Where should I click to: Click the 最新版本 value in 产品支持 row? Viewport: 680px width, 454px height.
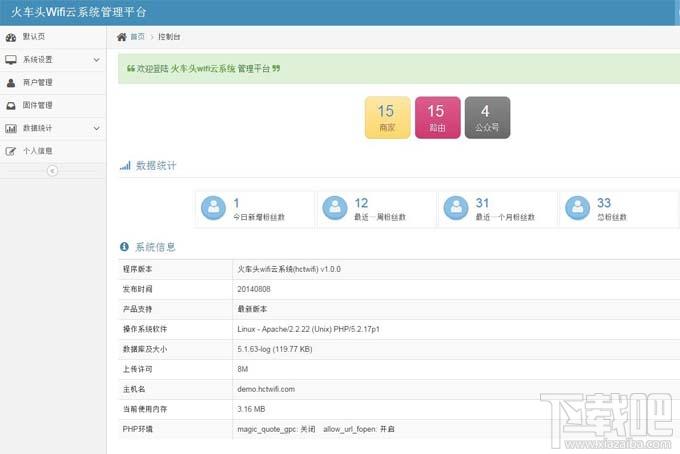click(x=252, y=309)
